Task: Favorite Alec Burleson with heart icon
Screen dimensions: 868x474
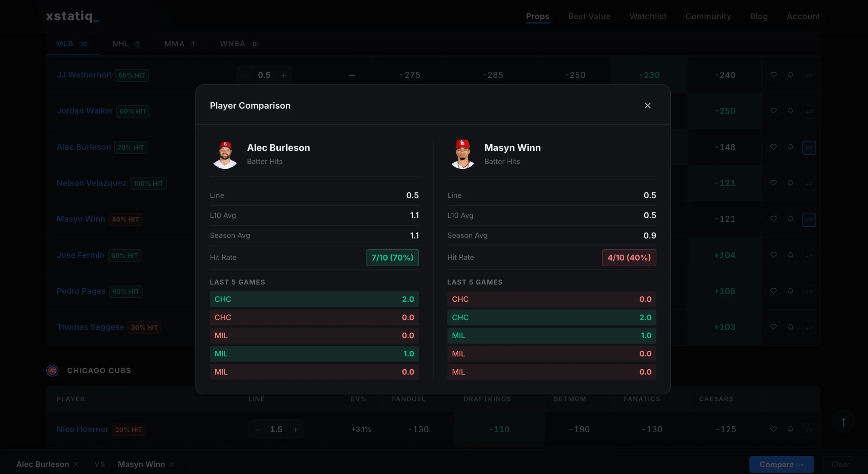Action: [773, 147]
